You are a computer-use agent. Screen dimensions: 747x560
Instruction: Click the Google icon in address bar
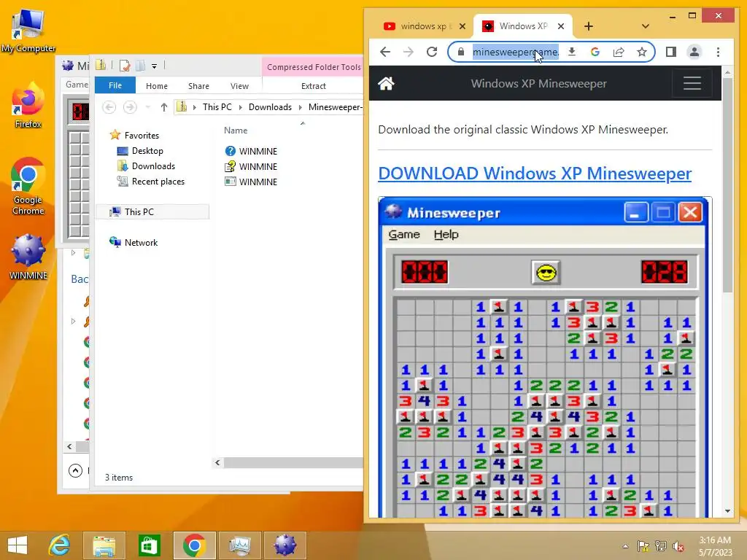[595, 52]
